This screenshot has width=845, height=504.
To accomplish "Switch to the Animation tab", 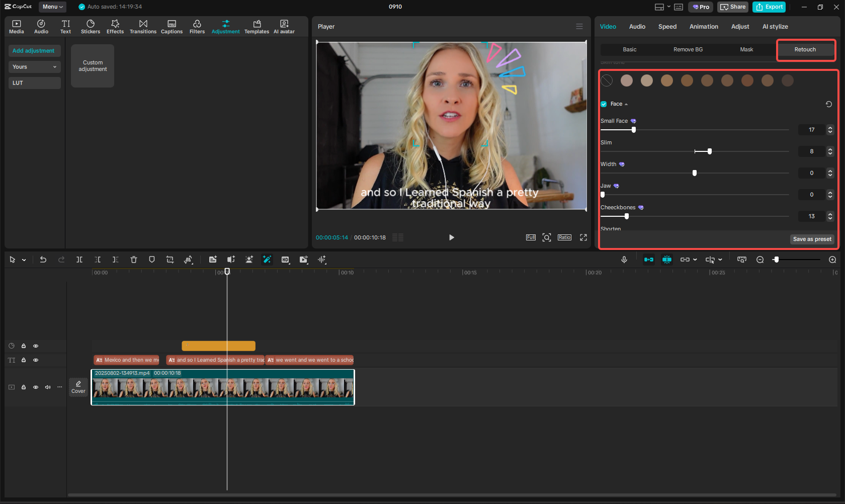I will 703,26.
